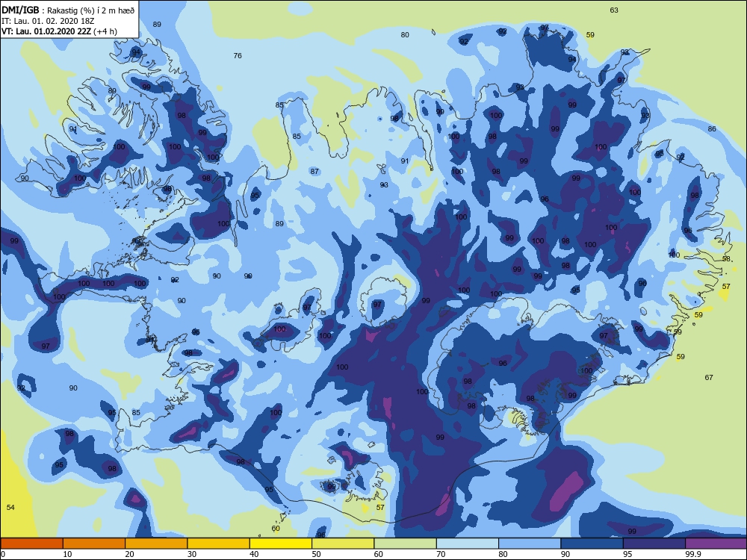Click the legend tick label 40
The height and width of the screenshot is (560, 747).
tap(255, 554)
